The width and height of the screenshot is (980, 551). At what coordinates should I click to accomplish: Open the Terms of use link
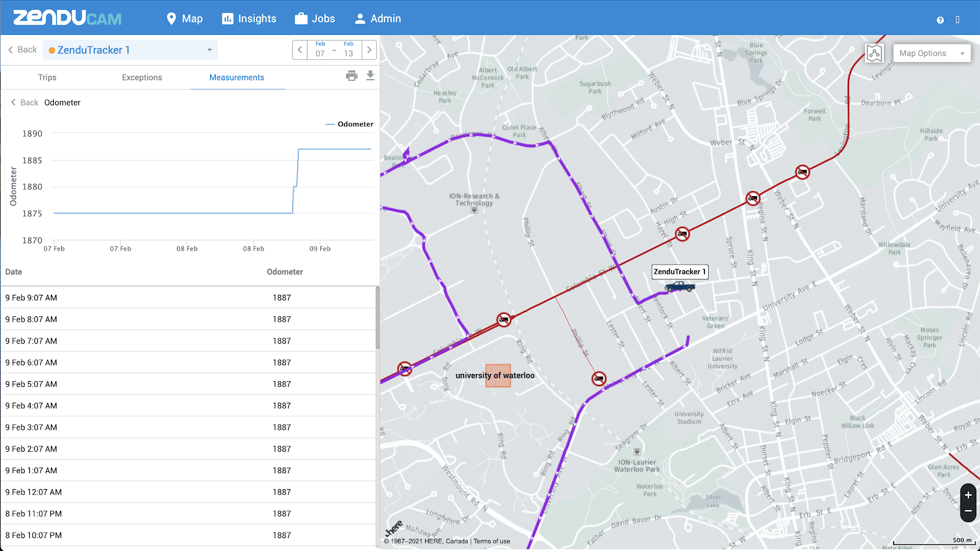click(x=492, y=541)
